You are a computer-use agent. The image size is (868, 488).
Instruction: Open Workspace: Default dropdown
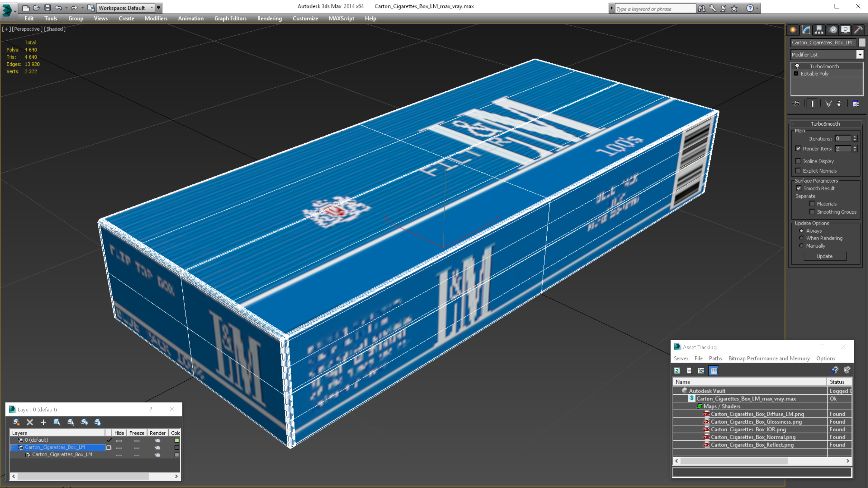[x=126, y=8]
